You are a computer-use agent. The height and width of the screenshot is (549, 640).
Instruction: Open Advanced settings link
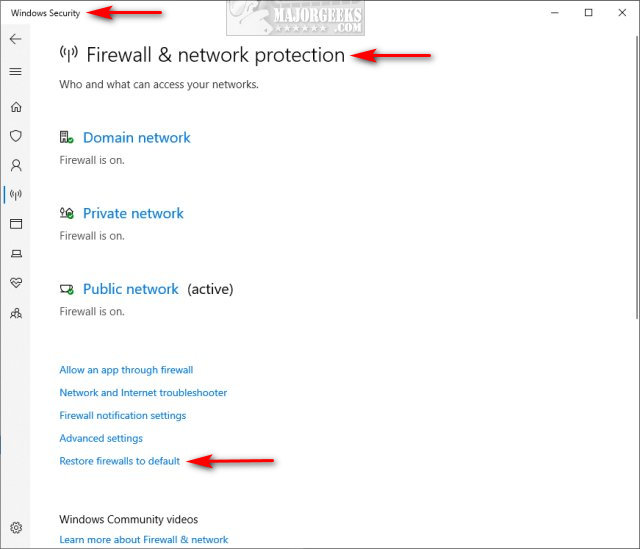101,438
